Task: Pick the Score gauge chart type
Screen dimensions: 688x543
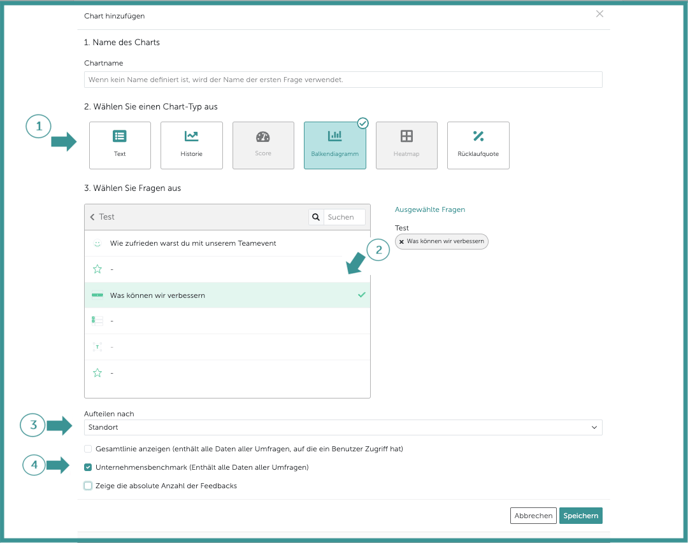Action: [x=263, y=145]
